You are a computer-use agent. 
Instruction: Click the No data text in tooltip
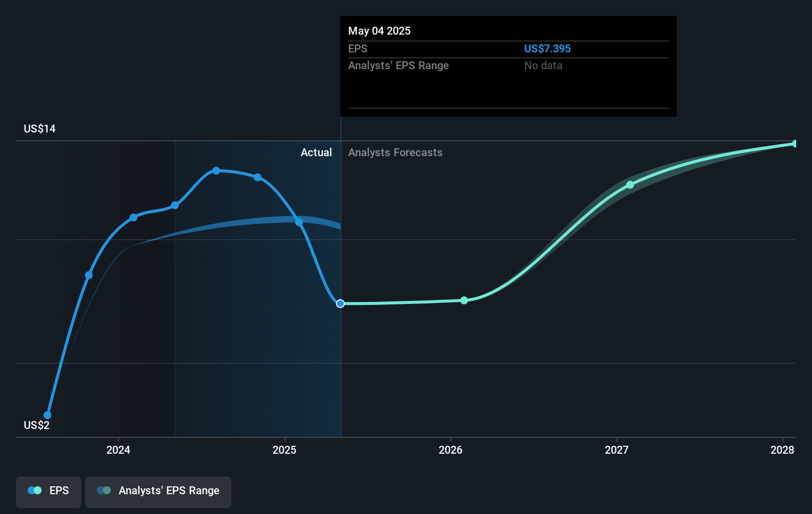pos(543,65)
